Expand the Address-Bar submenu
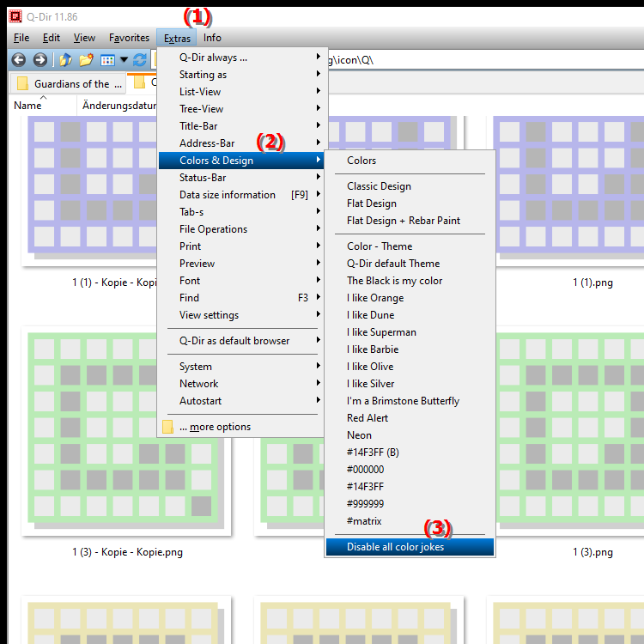This screenshot has width=644, height=644. click(241, 143)
